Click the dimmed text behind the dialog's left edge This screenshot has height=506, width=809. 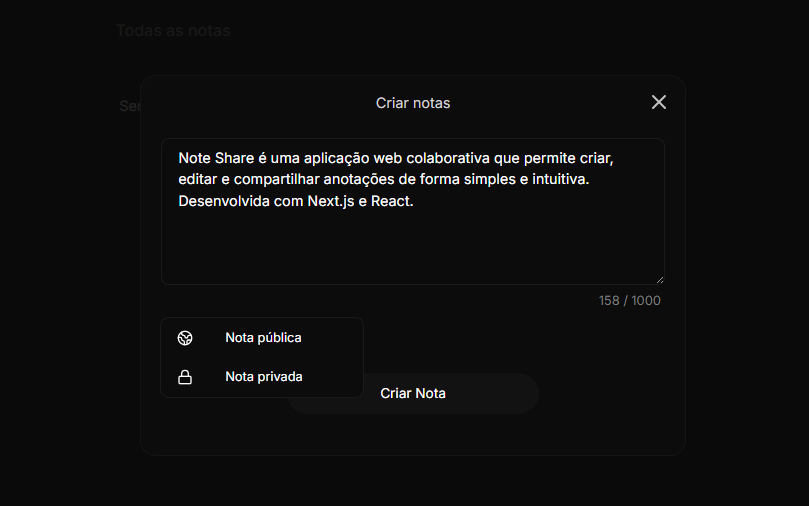click(129, 106)
